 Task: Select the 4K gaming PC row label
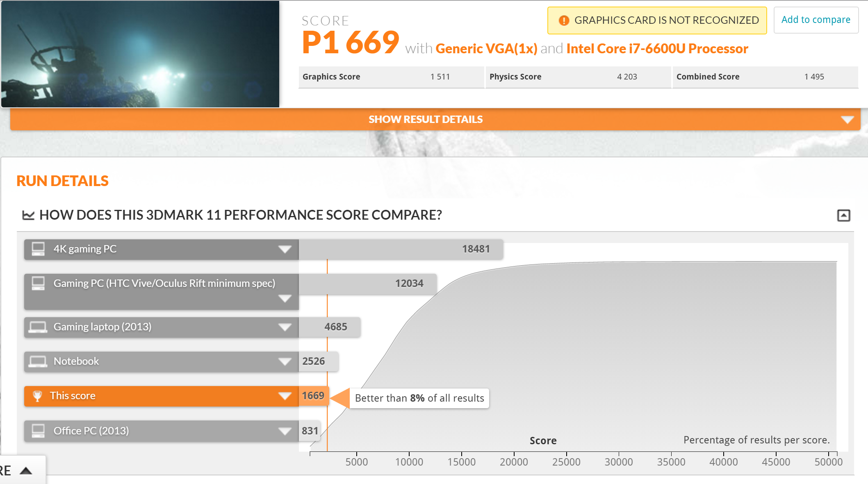[85, 249]
